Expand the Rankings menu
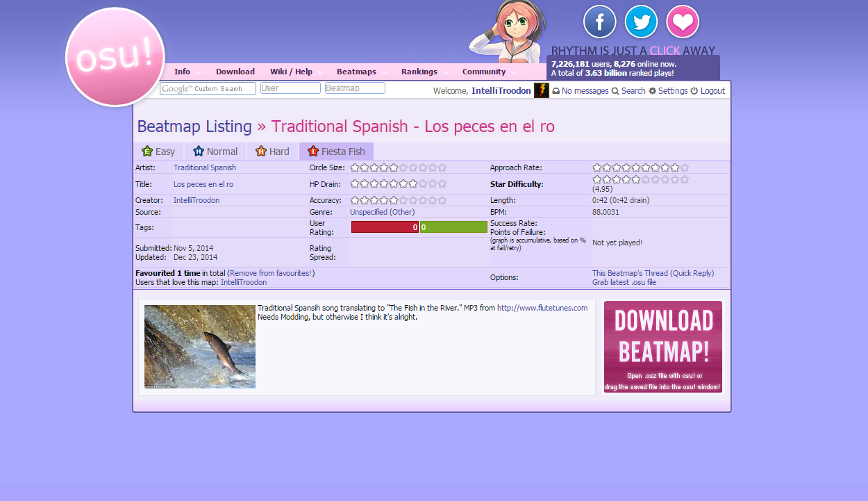Viewport: 868px width, 501px height. pyautogui.click(x=419, y=72)
